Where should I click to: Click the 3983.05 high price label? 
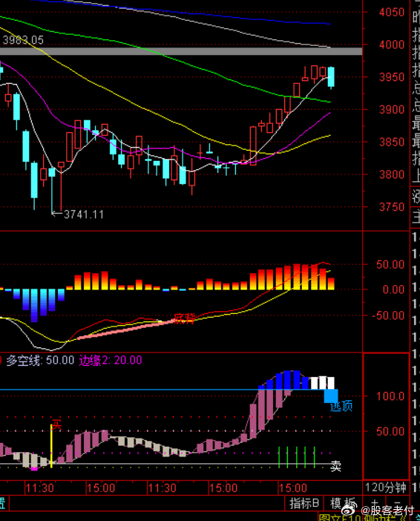(x=23, y=40)
